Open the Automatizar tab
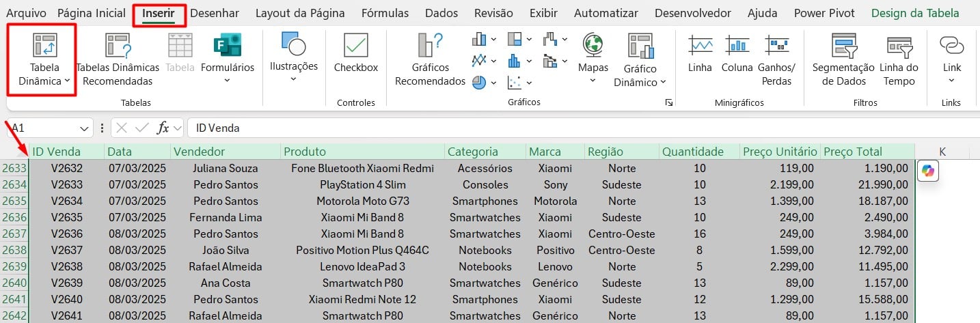 point(606,13)
